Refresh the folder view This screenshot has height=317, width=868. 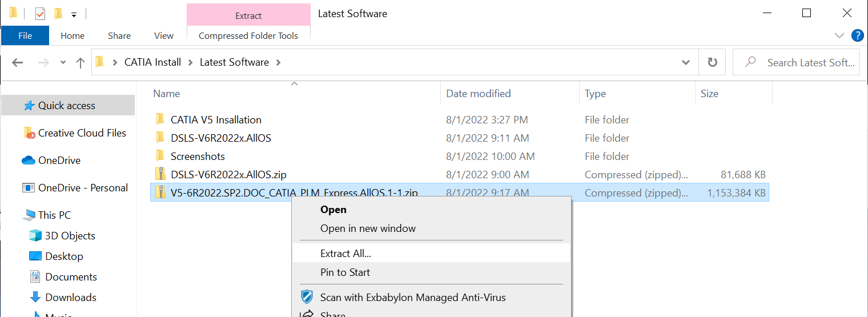712,62
